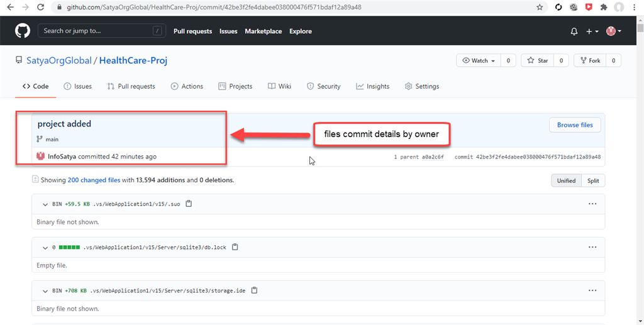Open the Chrome three-dot menu

[635, 7]
